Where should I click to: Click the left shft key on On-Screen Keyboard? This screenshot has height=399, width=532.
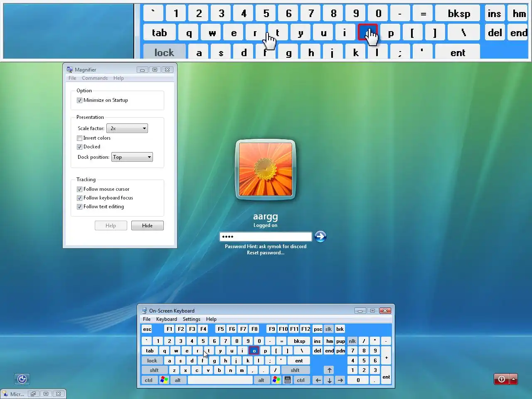[154, 370]
